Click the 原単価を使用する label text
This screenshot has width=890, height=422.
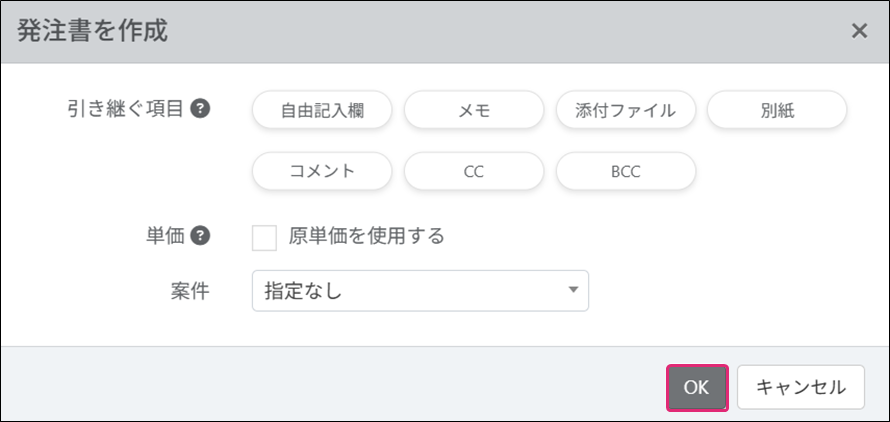point(366,237)
